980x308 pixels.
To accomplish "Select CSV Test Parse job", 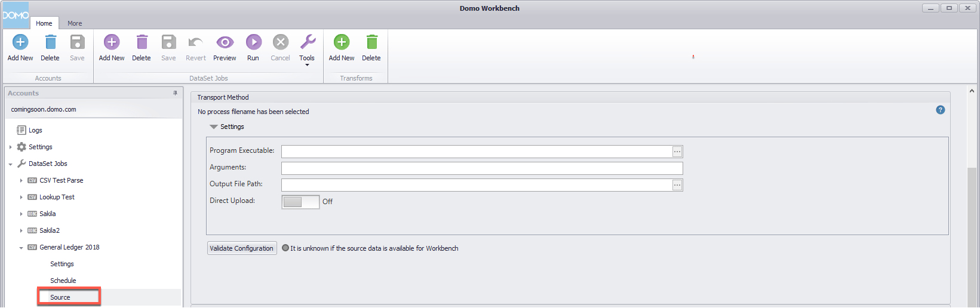I will [56, 180].
